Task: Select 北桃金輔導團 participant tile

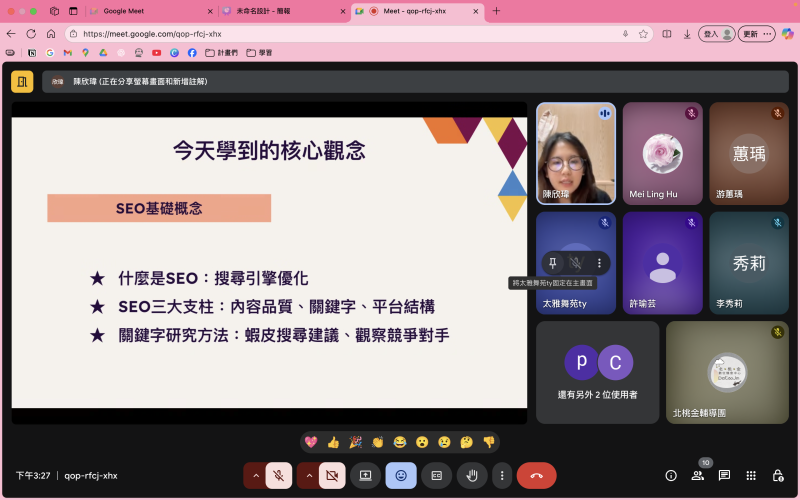Action: tap(727, 372)
